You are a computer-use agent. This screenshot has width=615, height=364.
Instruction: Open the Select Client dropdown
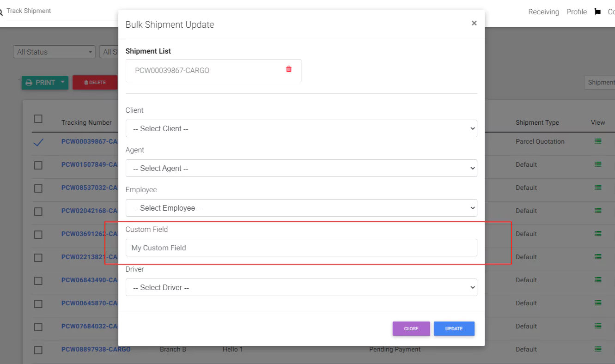tap(301, 128)
